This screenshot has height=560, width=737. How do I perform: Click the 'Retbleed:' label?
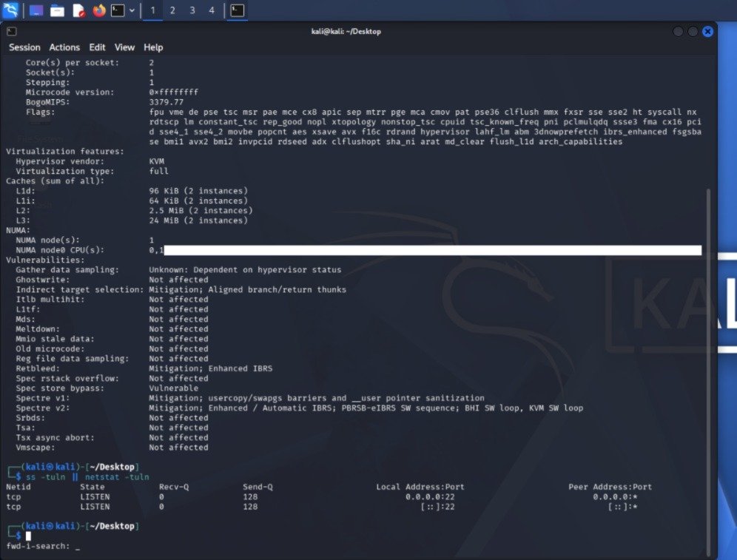(38, 368)
